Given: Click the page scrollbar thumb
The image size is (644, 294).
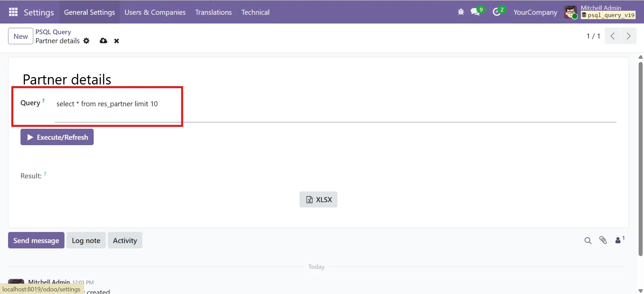Looking at the screenshot, I should (x=641, y=159).
